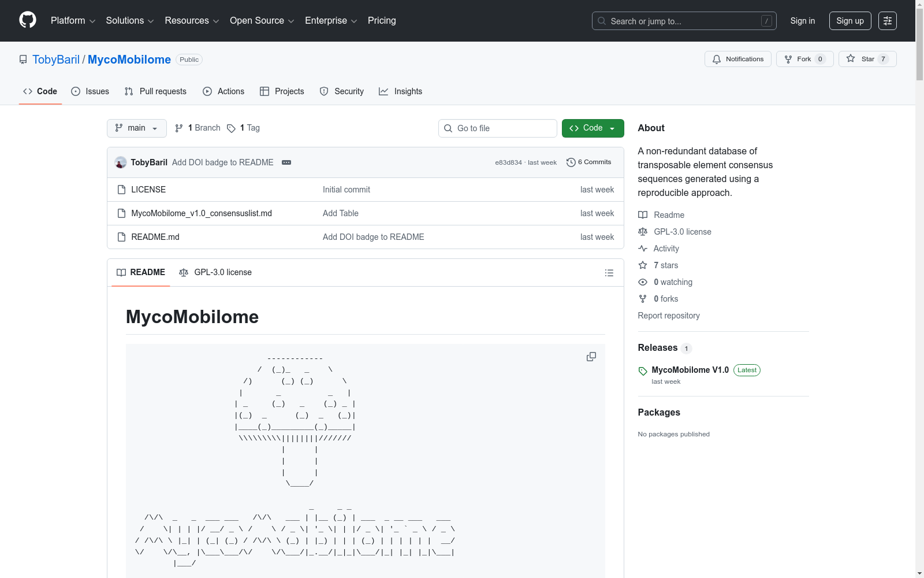The width and height of the screenshot is (924, 578).
Task: Click the eye icon next to watching
Action: (643, 282)
